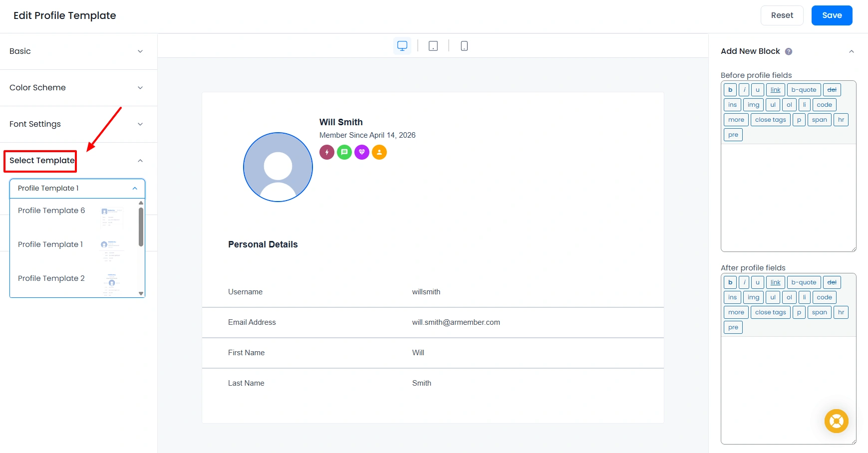Click the green chat icon on the profile
The image size is (868, 453).
click(x=344, y=152)
